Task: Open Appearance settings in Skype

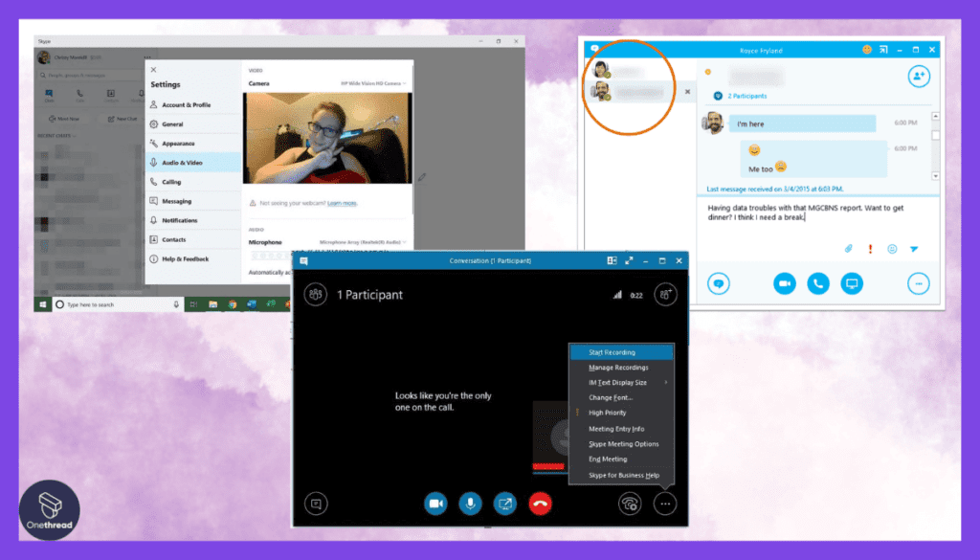Action: pos(193,144)
